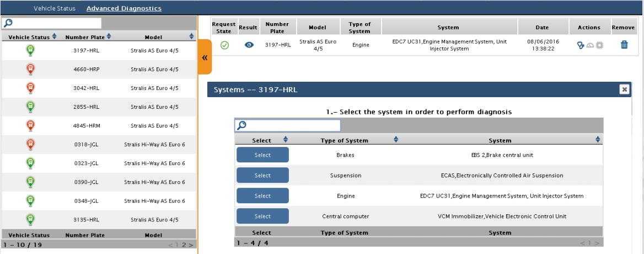The height and width of the screenshot is (254, 644).
Task: Click the '1 - 10 / 19' pagination count
Action: click(x=22, y=245)
